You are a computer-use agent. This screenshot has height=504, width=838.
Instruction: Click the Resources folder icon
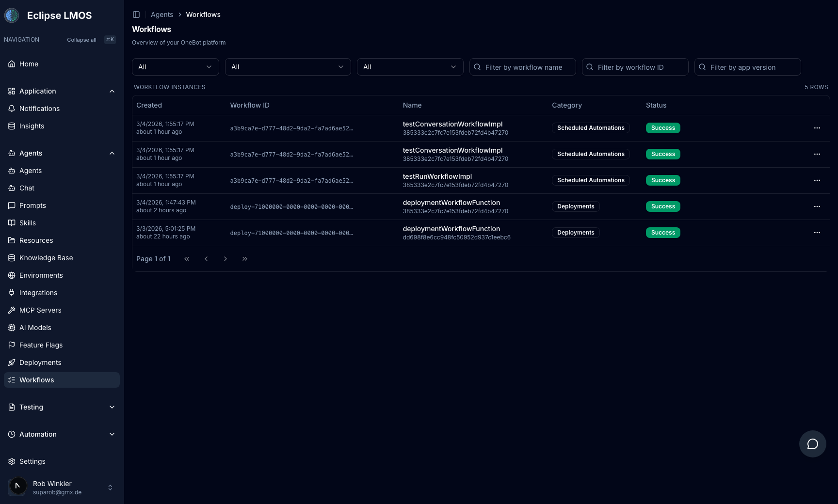click(12, 240)
